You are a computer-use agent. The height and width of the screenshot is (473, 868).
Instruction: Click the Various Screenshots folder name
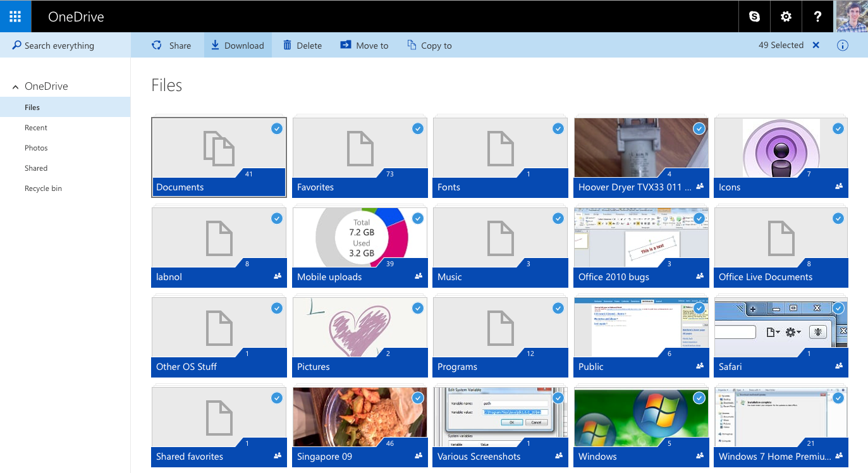click(479, 457)
